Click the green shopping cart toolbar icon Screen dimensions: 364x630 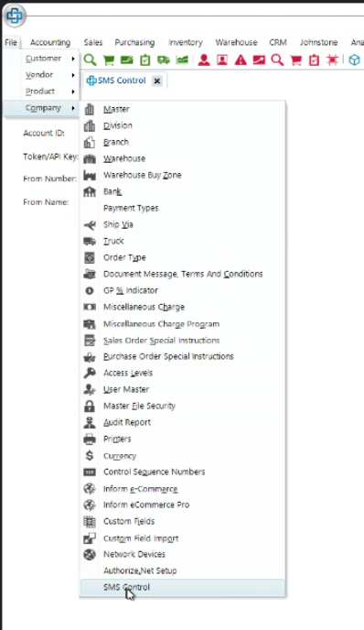(x=108, y=60)
